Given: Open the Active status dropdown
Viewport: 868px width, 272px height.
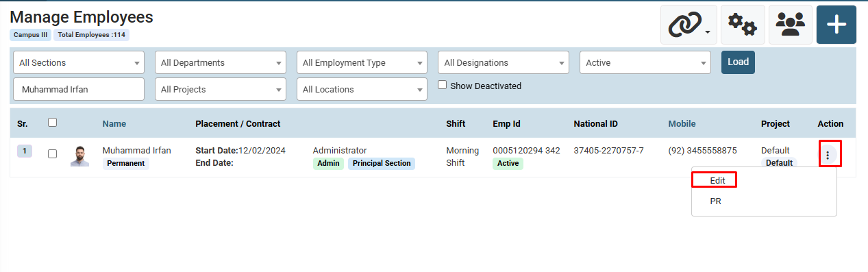Looking at the screenshot, I should click(645, 62).
